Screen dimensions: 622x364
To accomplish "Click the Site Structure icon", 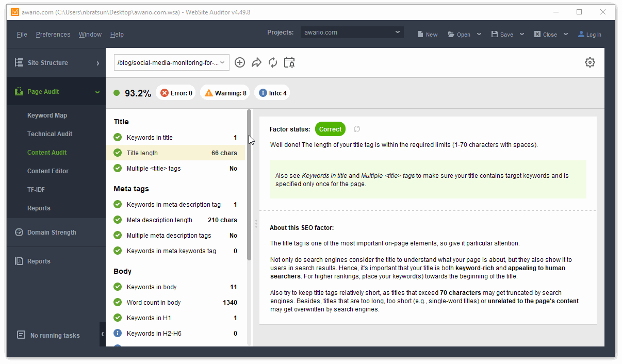I will click(x=19, y=62).
